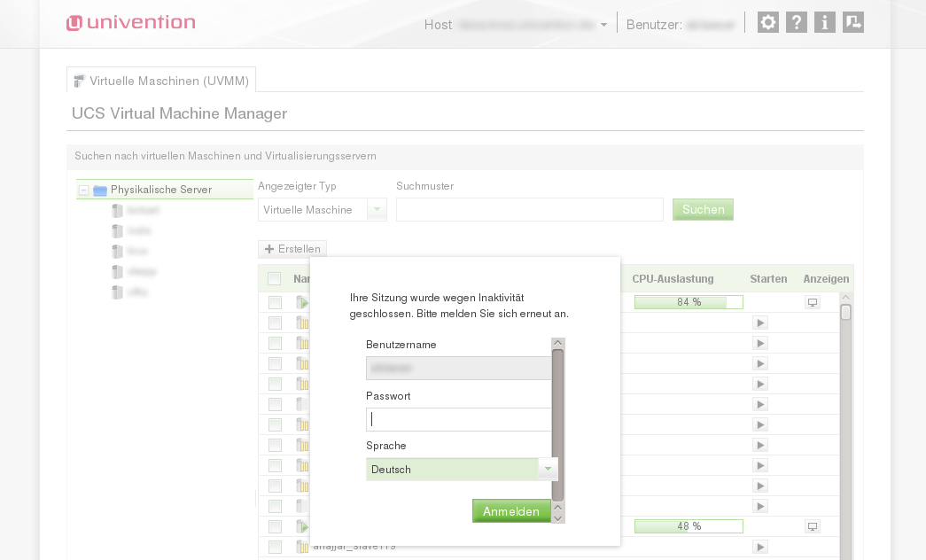The height and width of the screenshot is (560, 926).
Task: Open the Angezeigter Typ dropdown
Action: pos(377,210)
